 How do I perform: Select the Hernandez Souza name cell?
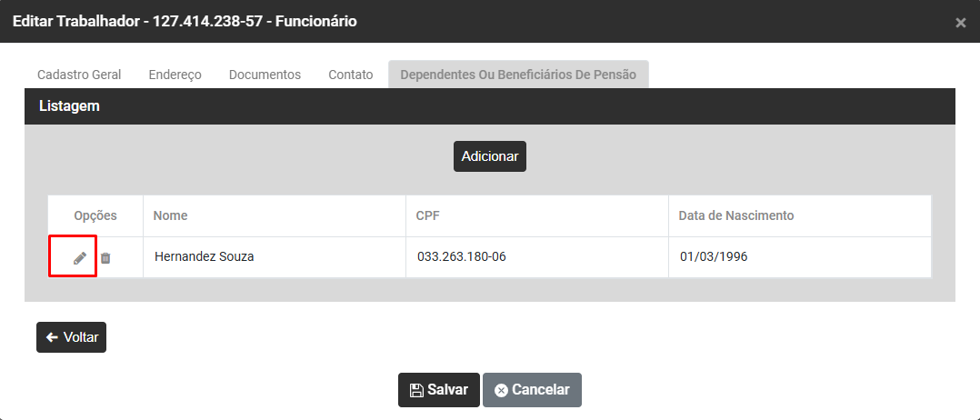point(205,257)
